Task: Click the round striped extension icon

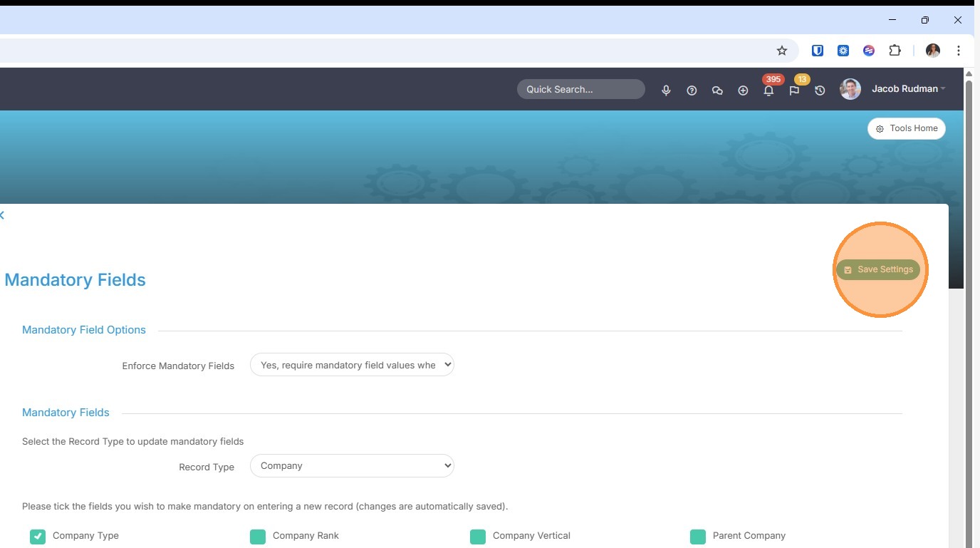Action: (x=869, y=51)
